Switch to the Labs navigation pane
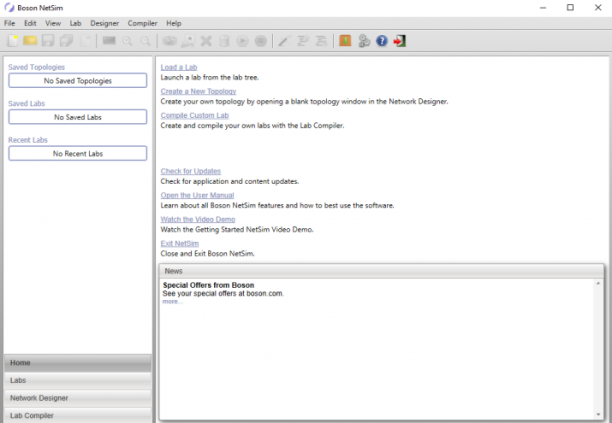 click(78, 380)
